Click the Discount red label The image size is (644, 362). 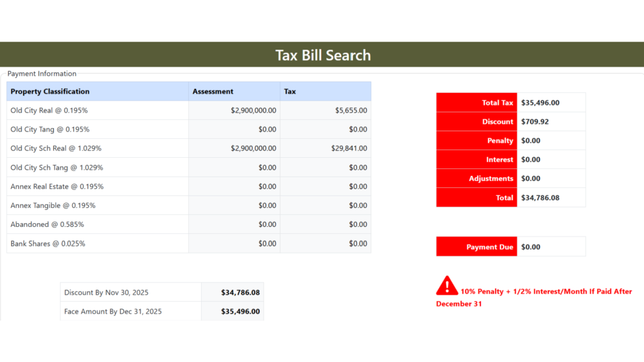click(x=477, y=121)
